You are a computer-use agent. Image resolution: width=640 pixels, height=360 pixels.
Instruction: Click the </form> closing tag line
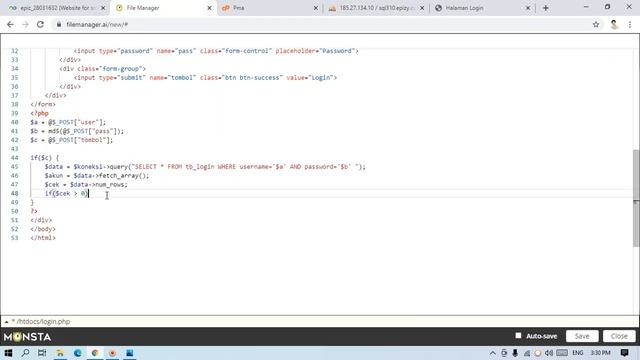point(43,104)
